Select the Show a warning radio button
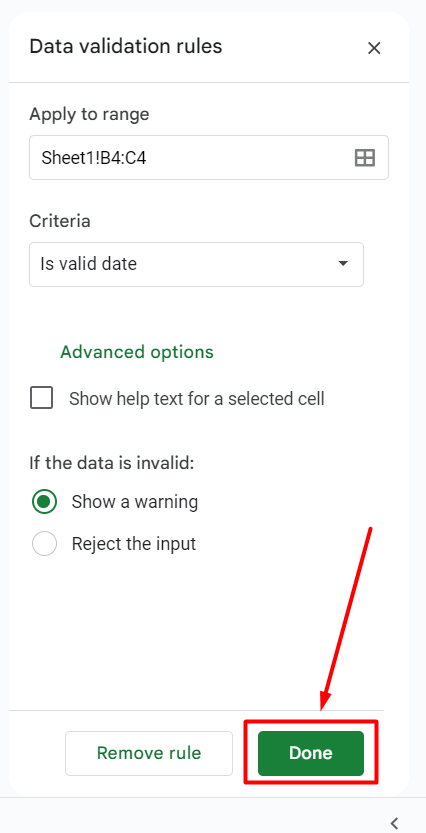The image size is (426, 833). point(45,502)
